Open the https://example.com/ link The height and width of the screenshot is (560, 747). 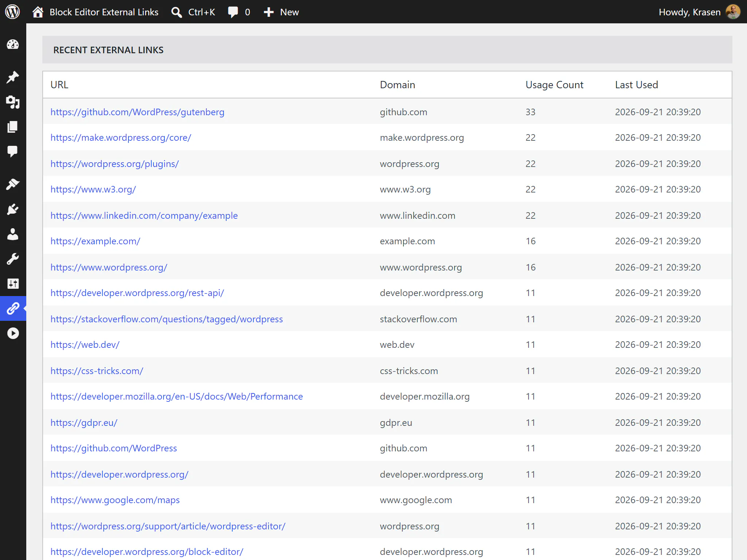click(95, 241)
